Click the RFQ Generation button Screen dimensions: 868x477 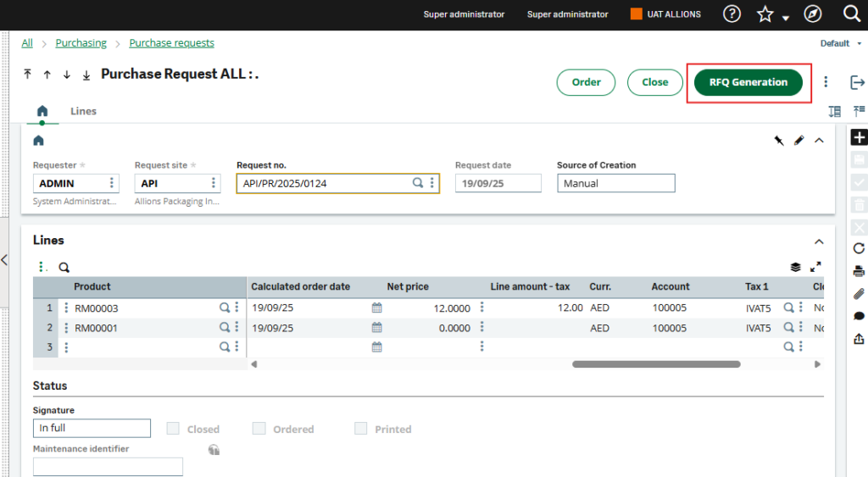(x=748, y=82)
